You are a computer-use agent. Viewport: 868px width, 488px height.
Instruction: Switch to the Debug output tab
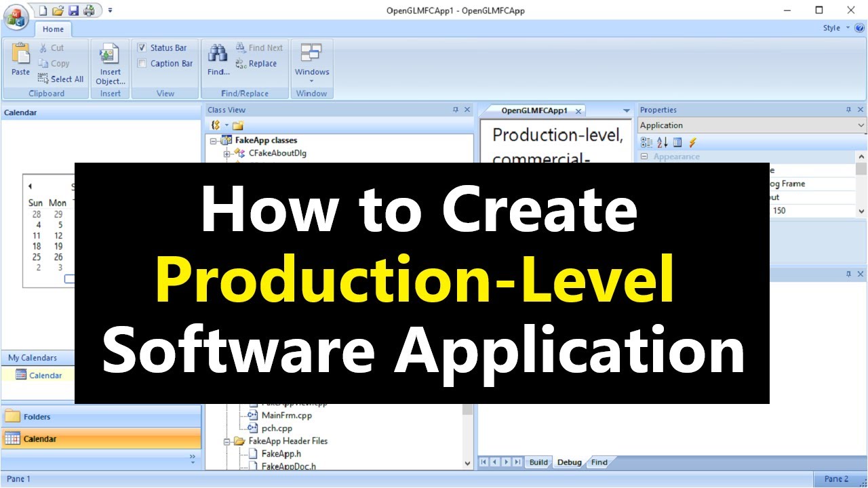click(569, 462)
